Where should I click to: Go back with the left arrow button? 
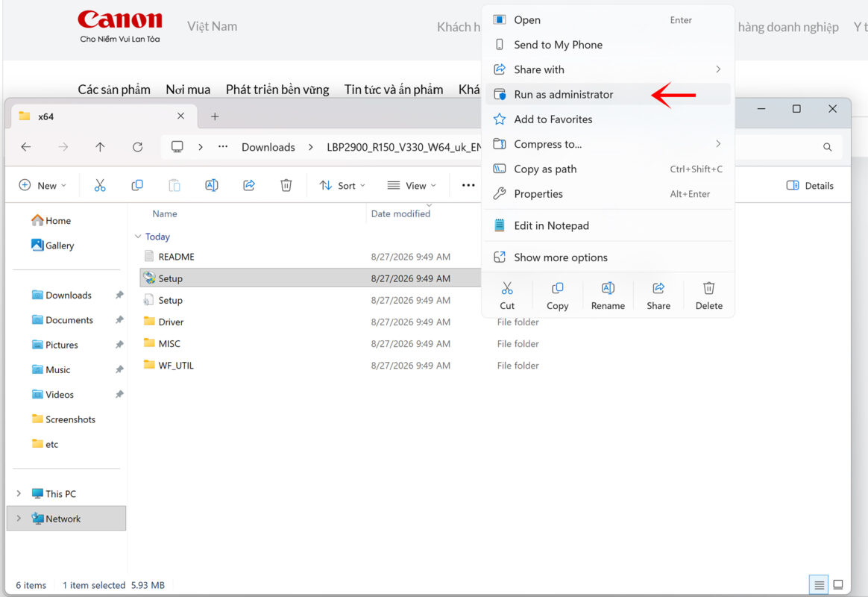point(26,147)
